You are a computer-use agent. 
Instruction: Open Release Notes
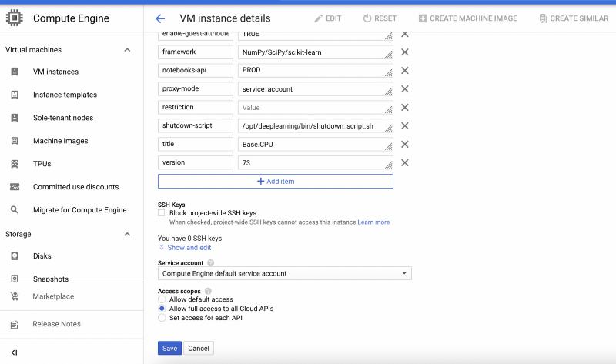[x=56, y=324]
